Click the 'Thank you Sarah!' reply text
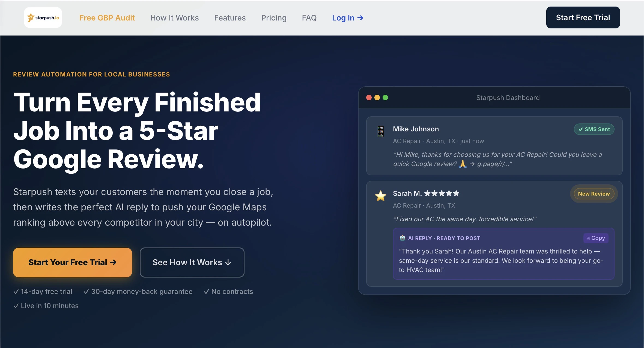The height and width of the screenshot is (348, 644). [501, 261]
